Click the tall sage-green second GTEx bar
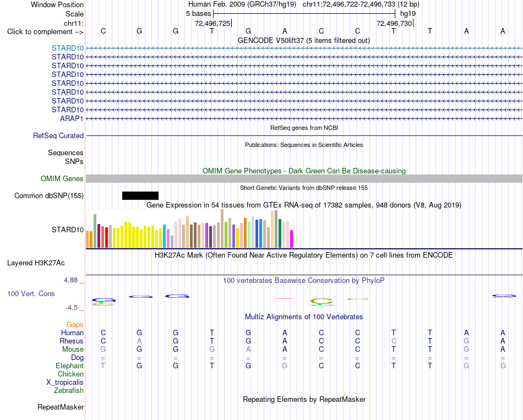Screen dimensions: 523x420 (95, 231)
